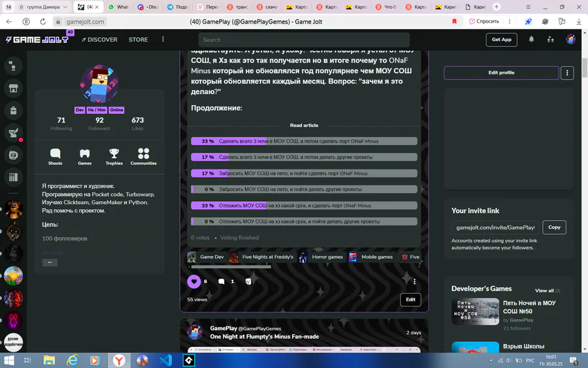The height and width of the screenshot is (368, 588).
Task: Open browser downloads icon
Action: [x=579, y=22]
